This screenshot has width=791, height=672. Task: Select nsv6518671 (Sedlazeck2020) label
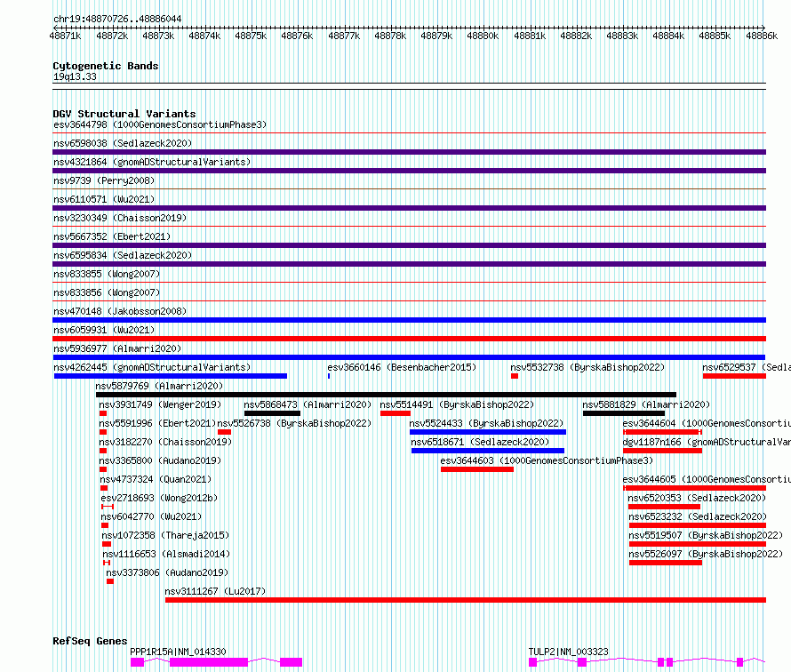(x=480, y=442)
